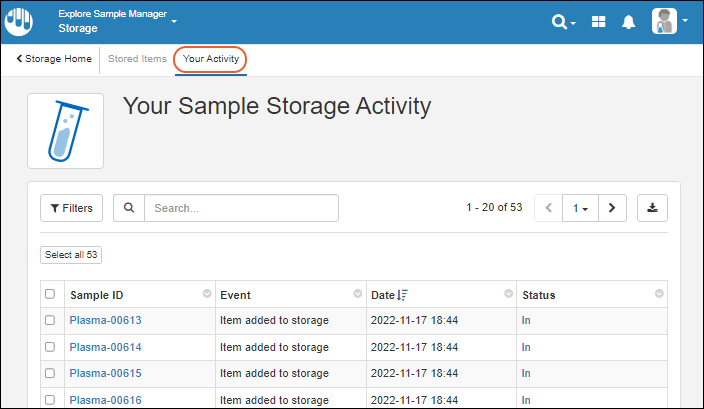Screen dimensions: 704x409
Task: Open the Plasma-00614 sample link
Action: tap(105, 347)
